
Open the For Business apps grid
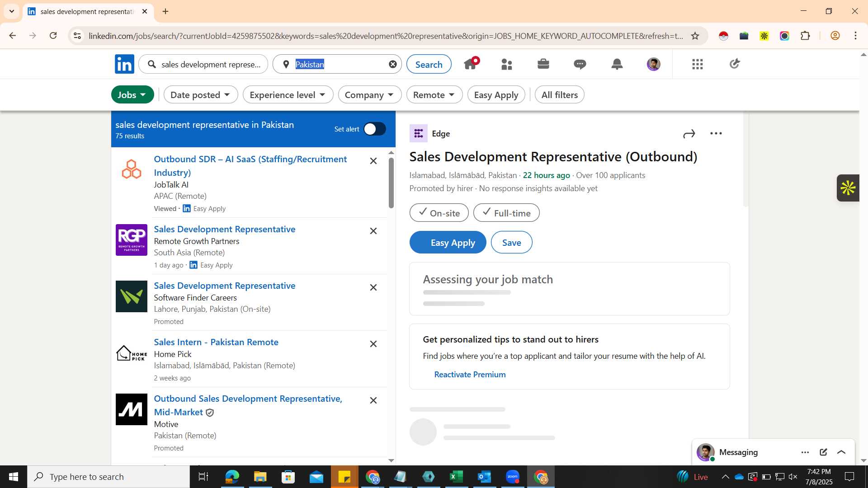698,64
